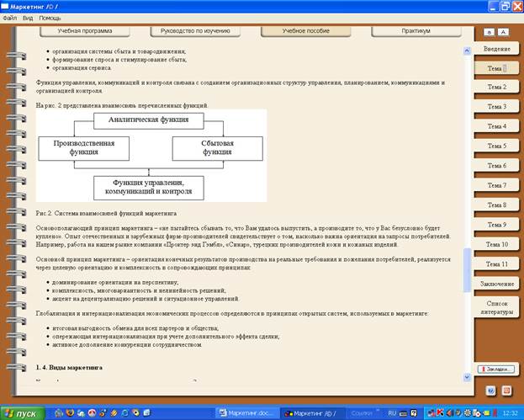Open Тема 6 in the side panel
The height and width of the screenshot is (420, 524).
(496, 166)
